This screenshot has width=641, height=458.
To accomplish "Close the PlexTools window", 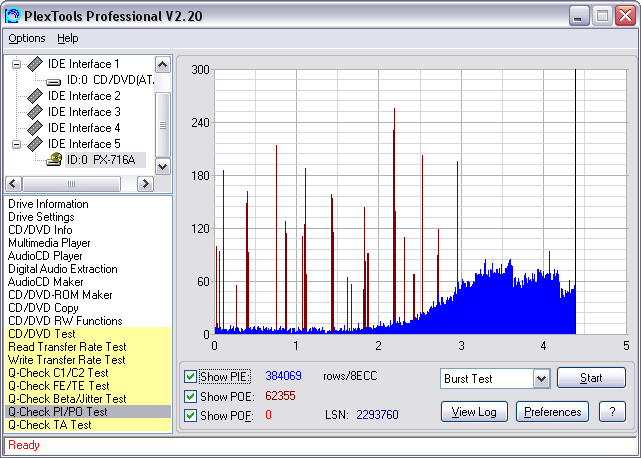I will 625,16.
